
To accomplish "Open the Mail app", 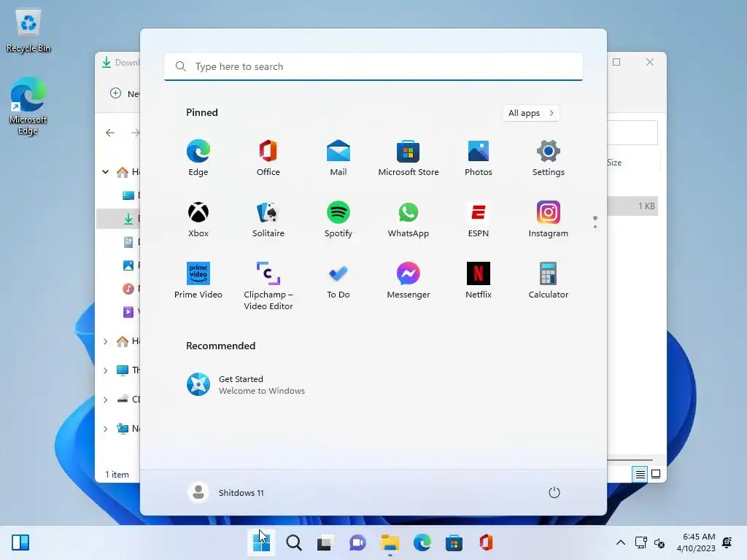I will click(x=338, y=158).
